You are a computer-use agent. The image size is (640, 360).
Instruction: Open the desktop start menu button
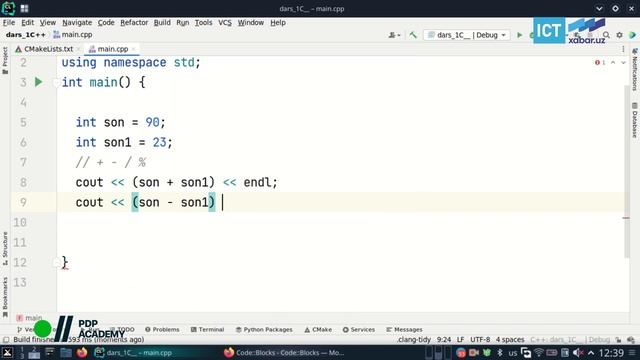click(x=7, y=353)
